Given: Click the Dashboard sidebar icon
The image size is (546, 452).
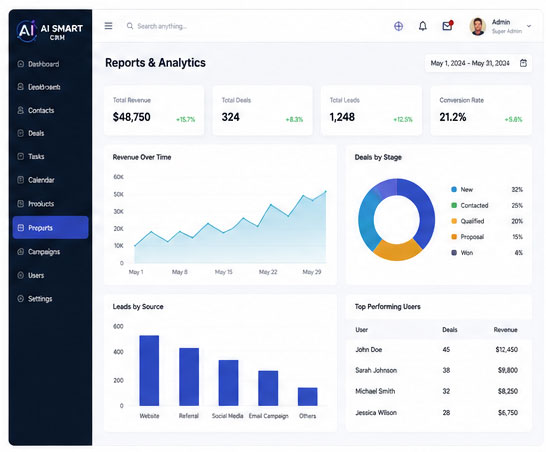Looking at the screenshot, I should [21, 64].
